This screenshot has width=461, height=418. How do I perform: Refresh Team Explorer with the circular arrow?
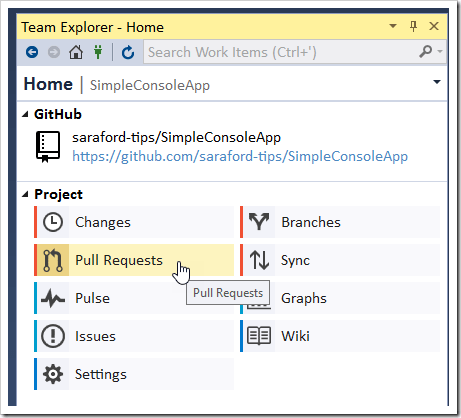click(128, 52)
